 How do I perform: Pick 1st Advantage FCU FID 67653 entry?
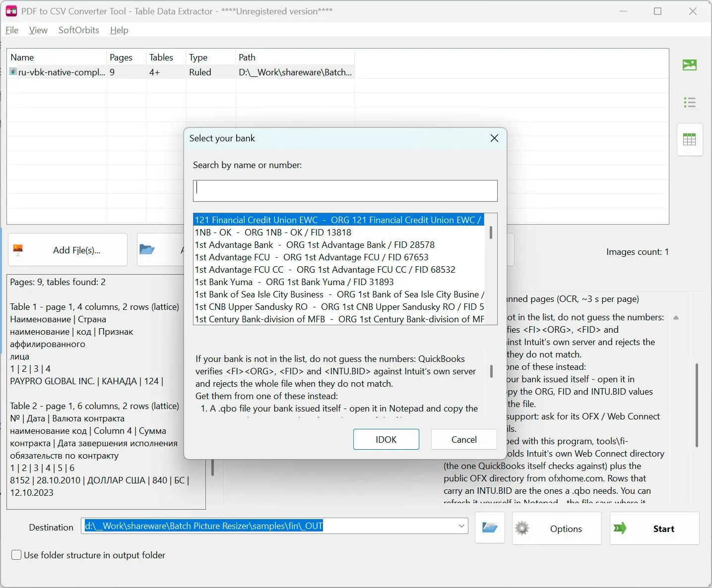[338, 257]
